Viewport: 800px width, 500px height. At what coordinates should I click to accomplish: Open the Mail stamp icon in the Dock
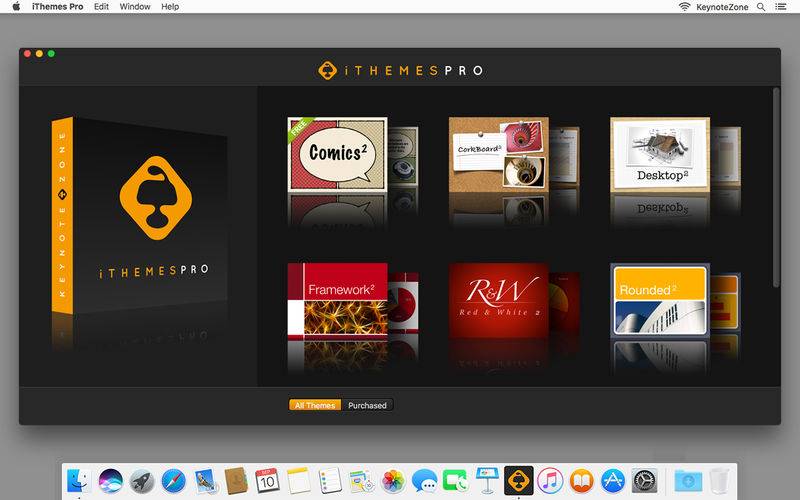(x=205, y=481)
